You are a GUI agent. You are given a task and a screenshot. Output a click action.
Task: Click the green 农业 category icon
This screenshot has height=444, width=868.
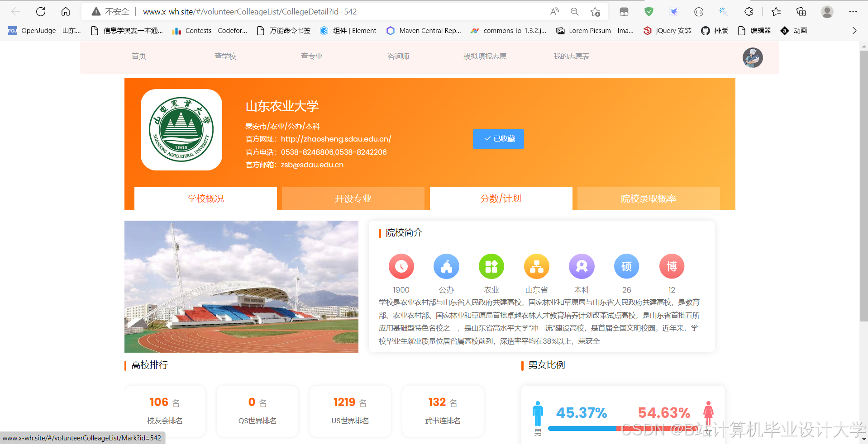491,266
